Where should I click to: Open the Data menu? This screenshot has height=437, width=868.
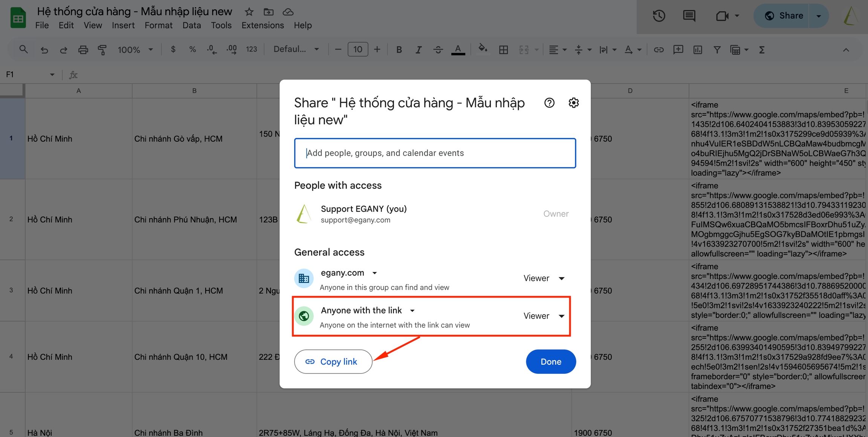coord(191,25)
